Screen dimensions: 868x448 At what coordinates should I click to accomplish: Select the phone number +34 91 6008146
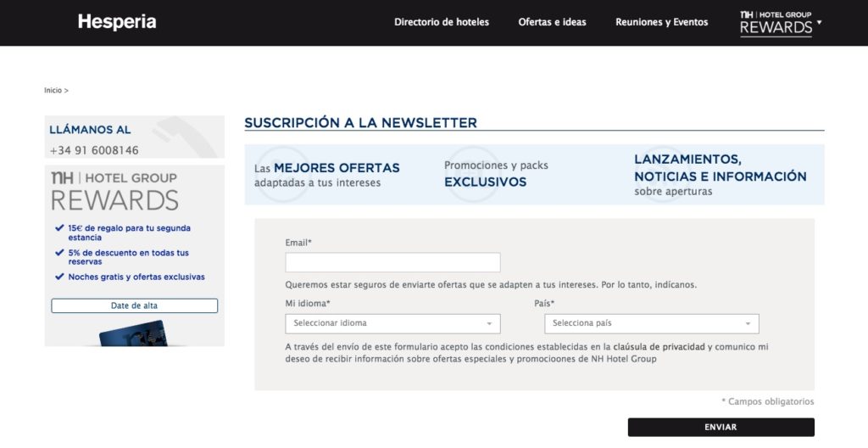[94, 150]
